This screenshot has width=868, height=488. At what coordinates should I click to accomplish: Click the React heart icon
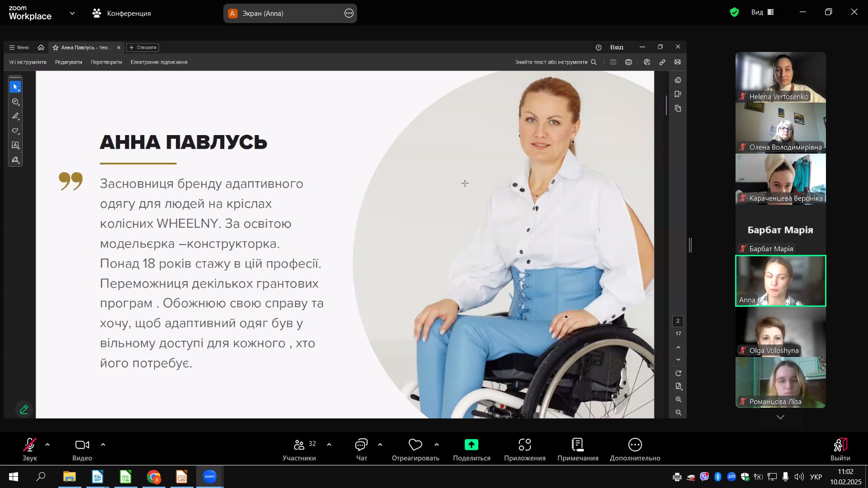(x=415, y=445)
